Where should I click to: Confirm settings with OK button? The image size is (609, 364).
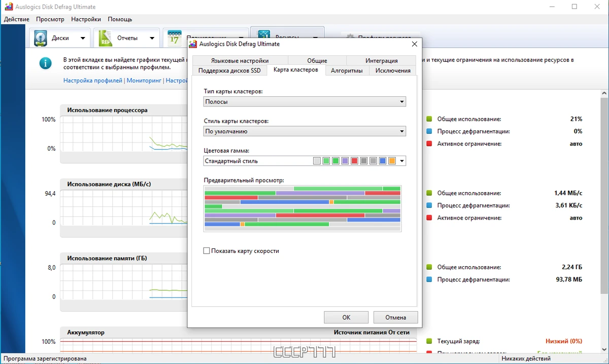point(346,317)
